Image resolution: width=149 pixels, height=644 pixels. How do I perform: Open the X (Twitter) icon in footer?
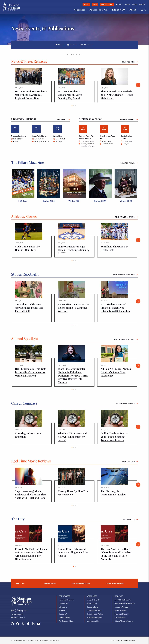coord(23,624)
